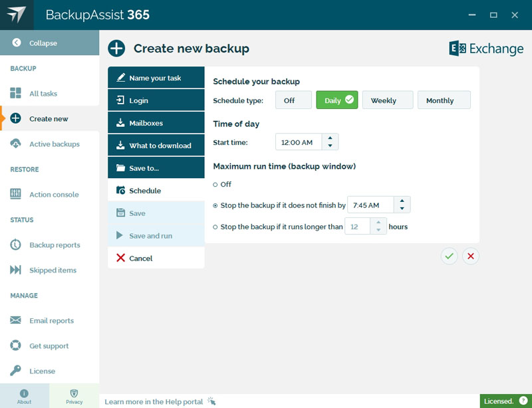Go to the Mailboxes step

156,122
